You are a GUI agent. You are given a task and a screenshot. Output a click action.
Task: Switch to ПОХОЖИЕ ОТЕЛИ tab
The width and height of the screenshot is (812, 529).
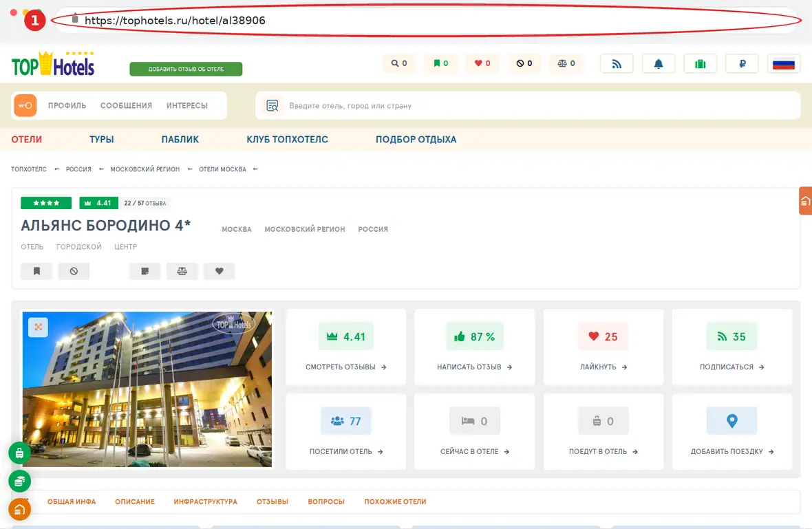(395, 501)
